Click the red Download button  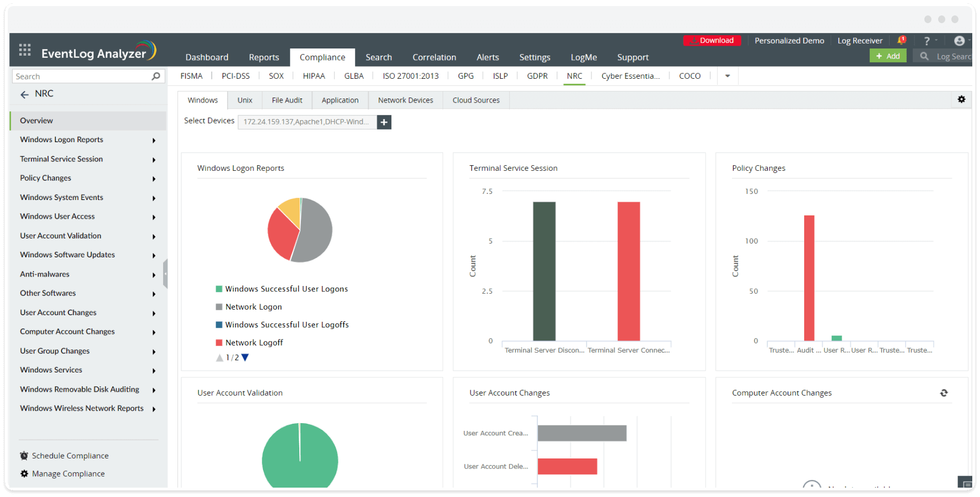coord(712,40)
